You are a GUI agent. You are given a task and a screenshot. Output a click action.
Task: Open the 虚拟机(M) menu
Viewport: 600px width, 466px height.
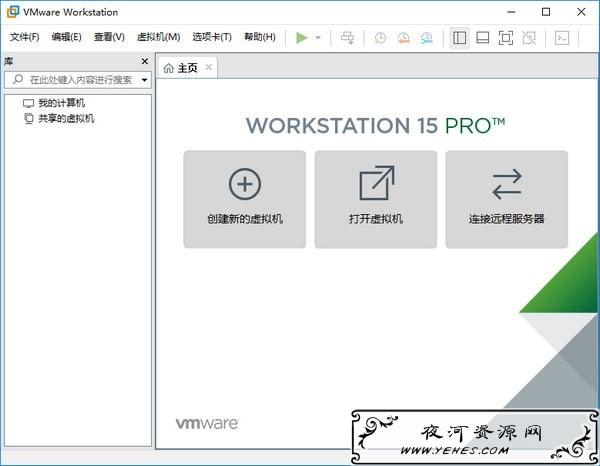tap(158, 37)
